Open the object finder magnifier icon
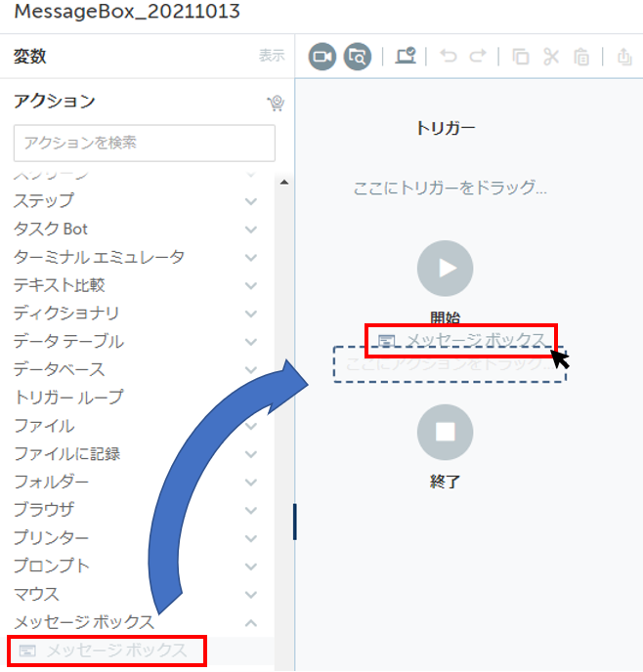The width and height of the screenshot is (643, 672). tap(358, 57)
